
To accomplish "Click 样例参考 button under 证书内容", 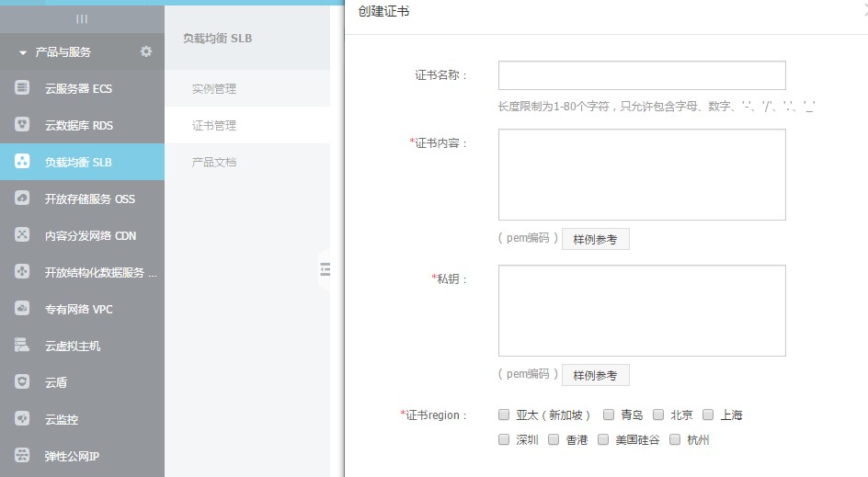I will [595, 239].
